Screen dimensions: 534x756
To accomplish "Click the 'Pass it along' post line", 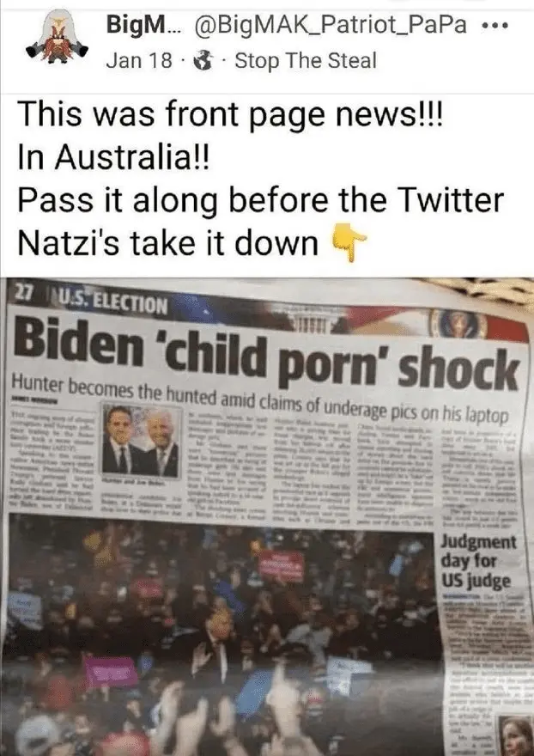I will (260, 200).
